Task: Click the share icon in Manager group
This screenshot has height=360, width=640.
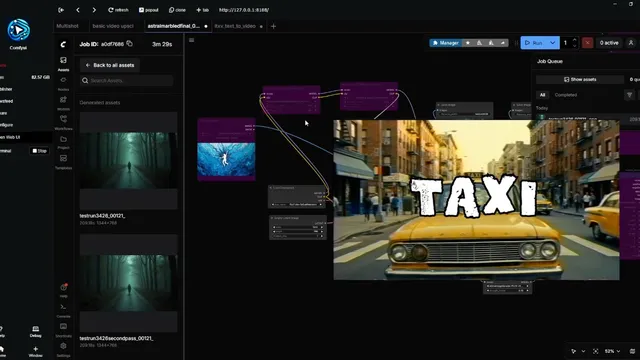Action: pos(503,43)
